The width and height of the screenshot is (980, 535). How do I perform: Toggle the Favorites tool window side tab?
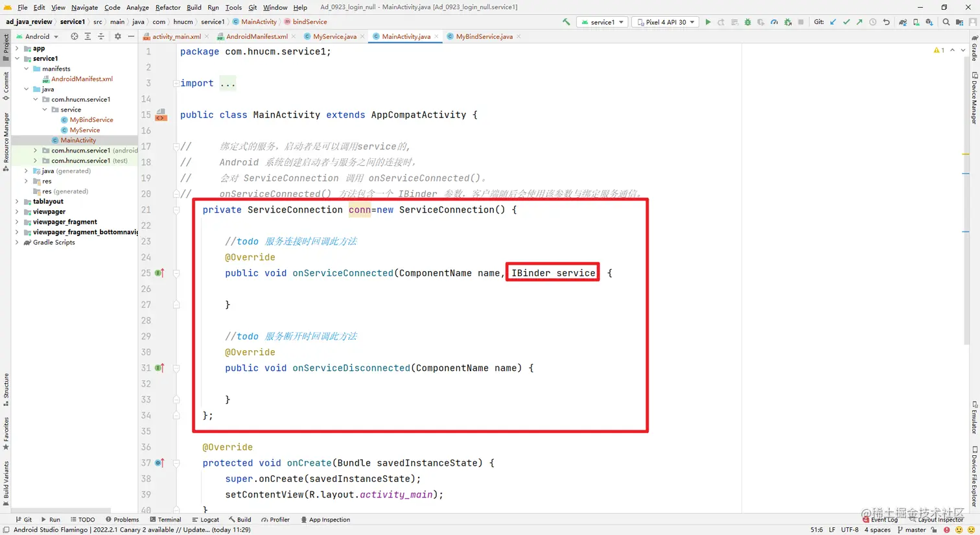coord(6,433)
